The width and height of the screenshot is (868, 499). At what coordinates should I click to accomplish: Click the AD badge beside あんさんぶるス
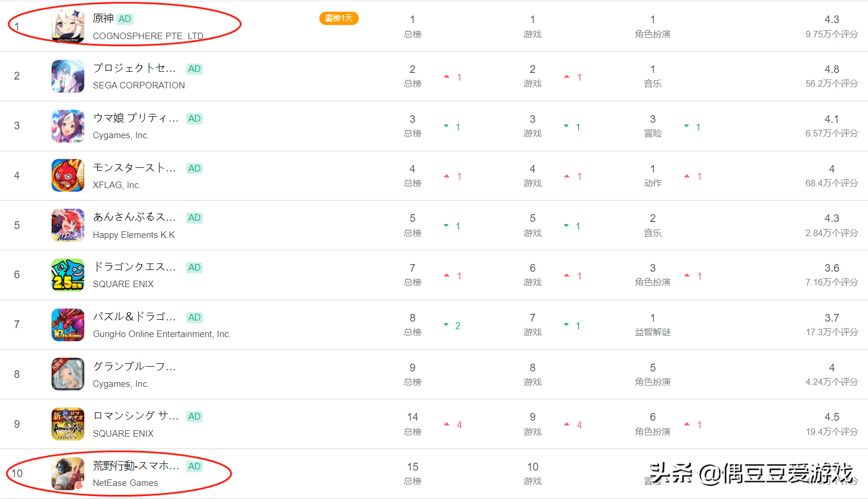click(x=194, y=218)
